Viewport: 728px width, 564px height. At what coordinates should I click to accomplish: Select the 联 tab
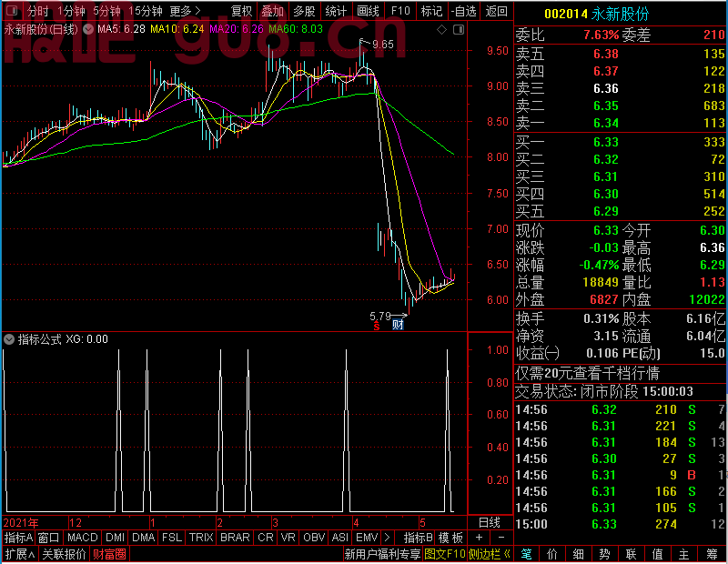tap(631, 554)
